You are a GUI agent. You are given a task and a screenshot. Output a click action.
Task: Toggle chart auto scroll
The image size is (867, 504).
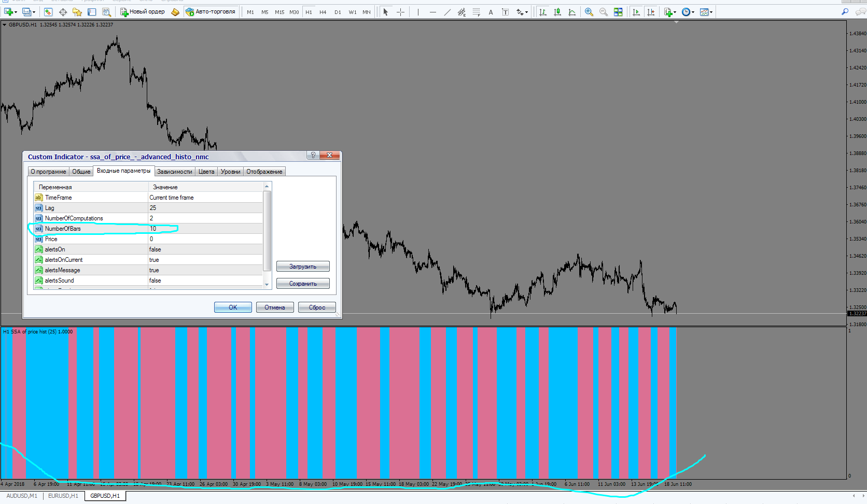tap(636, 12)
